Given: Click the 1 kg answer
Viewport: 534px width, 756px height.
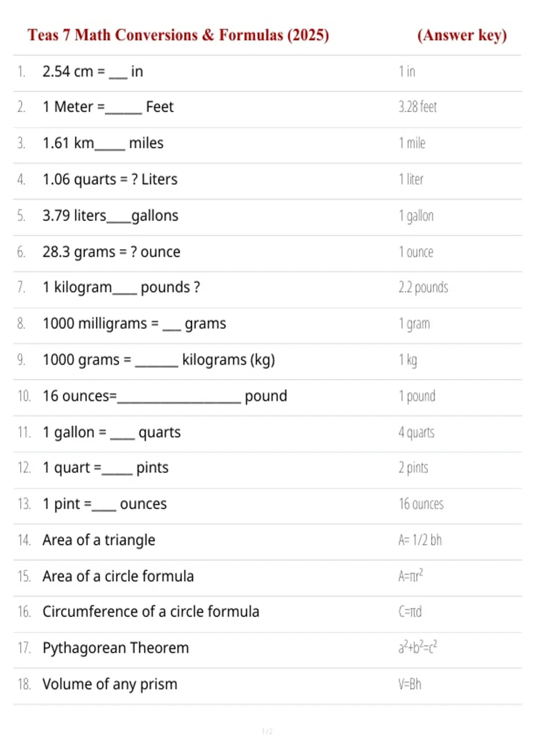Looking at the screenshot, I should pos(408,360).
